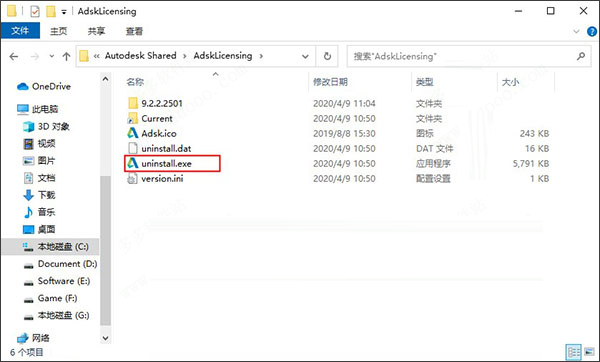The image size is (600, 362).
Task: Select the uninstall.exe Autodesk icon
Action: (x=133, y=163)
